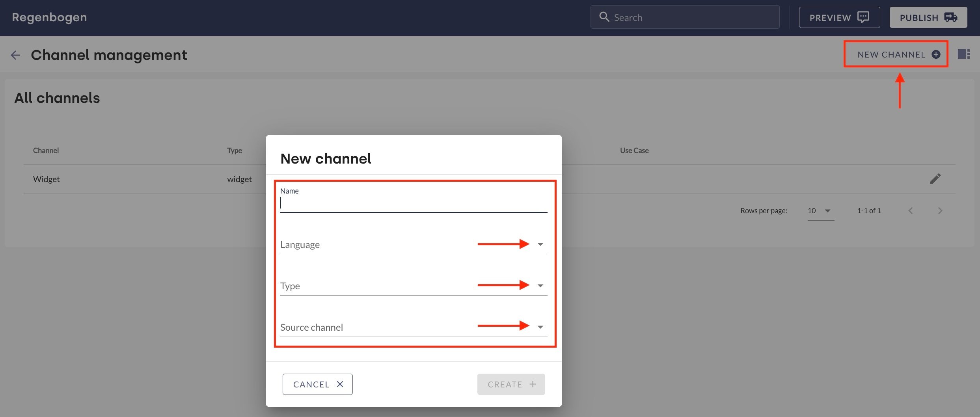
Task: Click the truck icon on Publish
Action: coord(950,17)
